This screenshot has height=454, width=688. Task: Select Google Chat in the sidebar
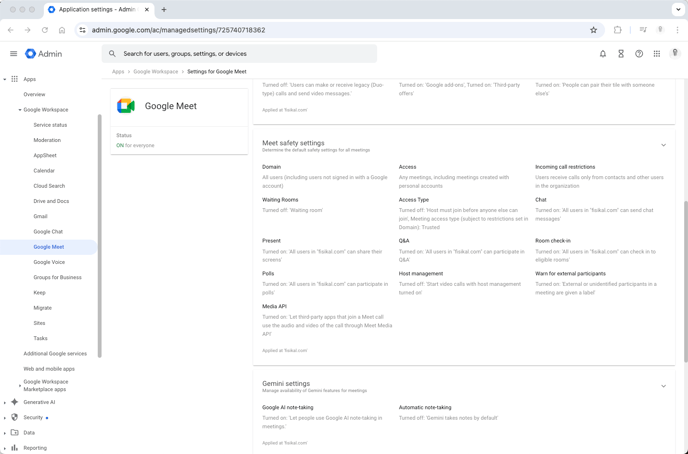point(48,232)
